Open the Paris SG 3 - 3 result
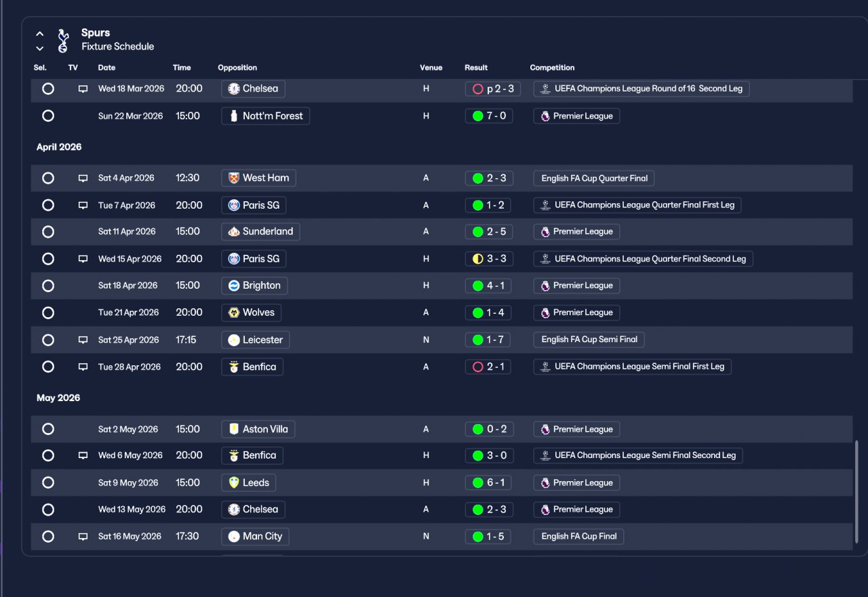Screen dimensions: 868x597 pyautogui.click(x=489, y=259)
